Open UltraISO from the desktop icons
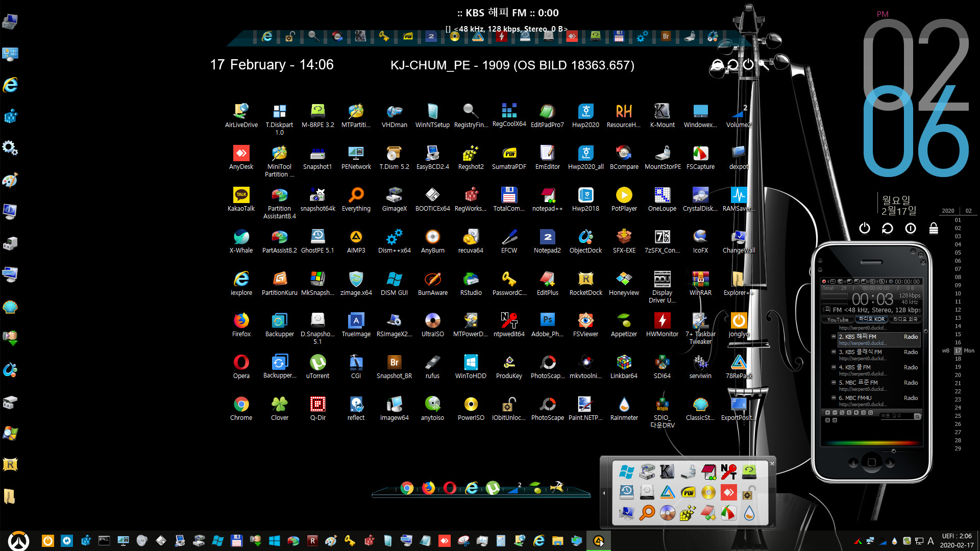Image resolution: width=980 pixels, height=551 pixels. point(432,325)
